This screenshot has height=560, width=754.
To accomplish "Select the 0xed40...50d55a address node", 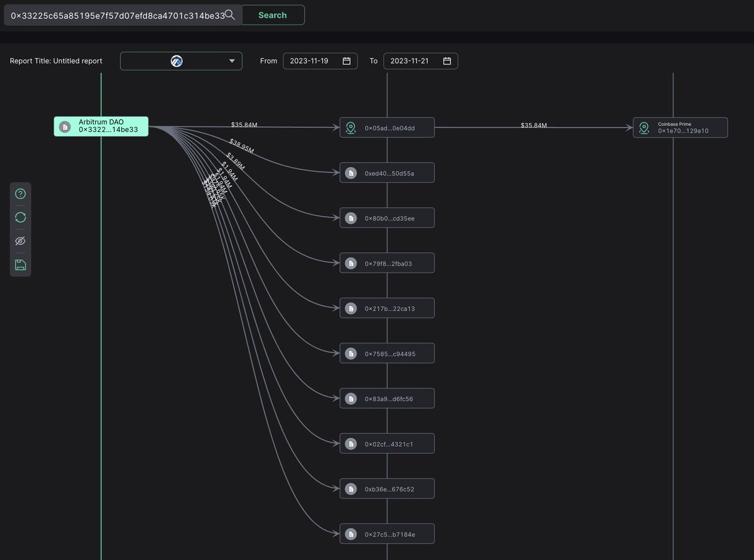I will [387, 173].
